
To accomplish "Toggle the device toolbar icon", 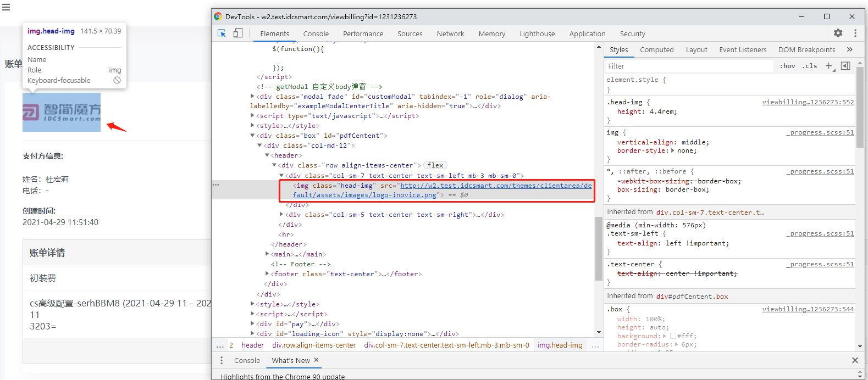I will (x=238, y=33).
